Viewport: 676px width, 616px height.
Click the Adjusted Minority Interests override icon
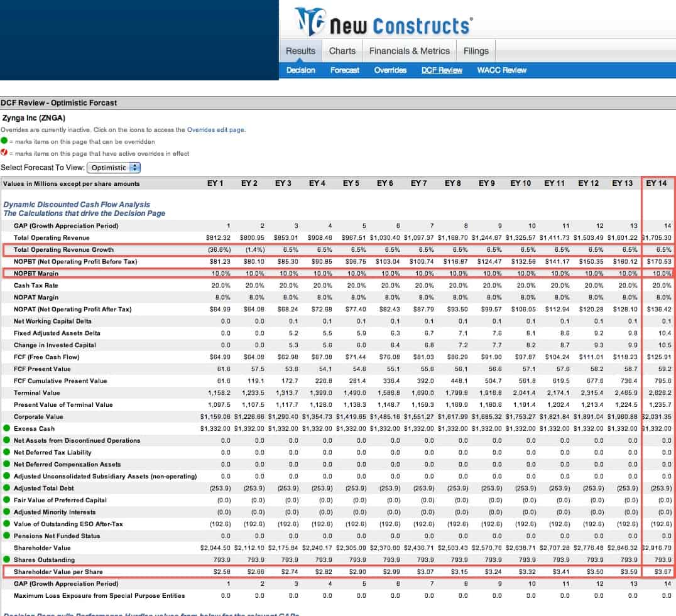pos(6,512)
